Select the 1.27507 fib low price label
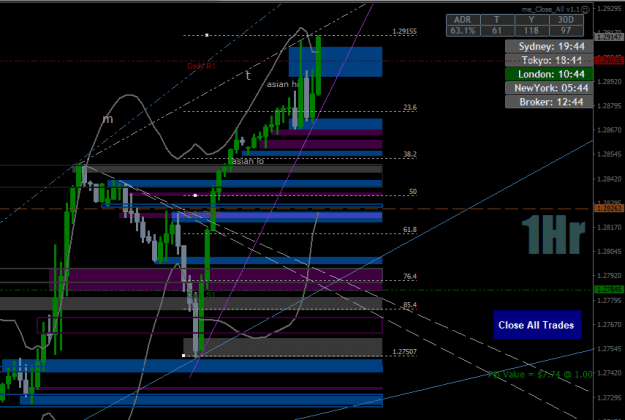The image size is (625, 420). [405, 351]
